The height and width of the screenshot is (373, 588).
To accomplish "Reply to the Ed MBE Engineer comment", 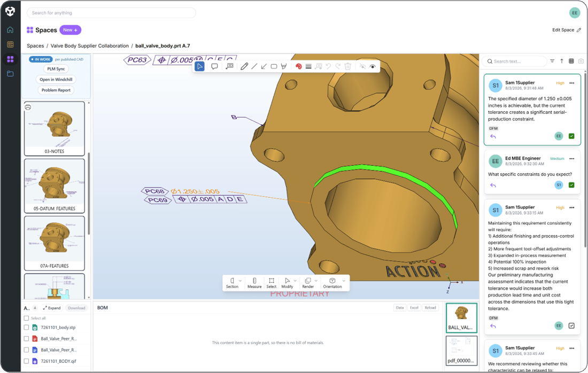I will tap(493, 185).
